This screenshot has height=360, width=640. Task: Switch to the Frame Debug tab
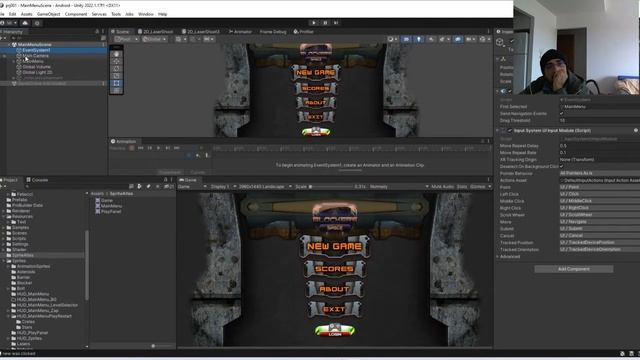click(x=273, y=31)
